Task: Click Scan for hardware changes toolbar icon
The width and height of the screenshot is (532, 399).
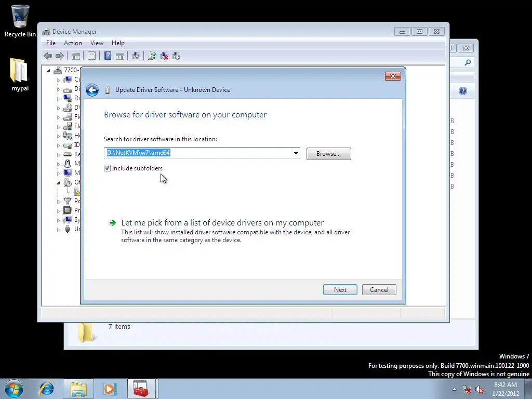Action: click(x=136, y=56)
